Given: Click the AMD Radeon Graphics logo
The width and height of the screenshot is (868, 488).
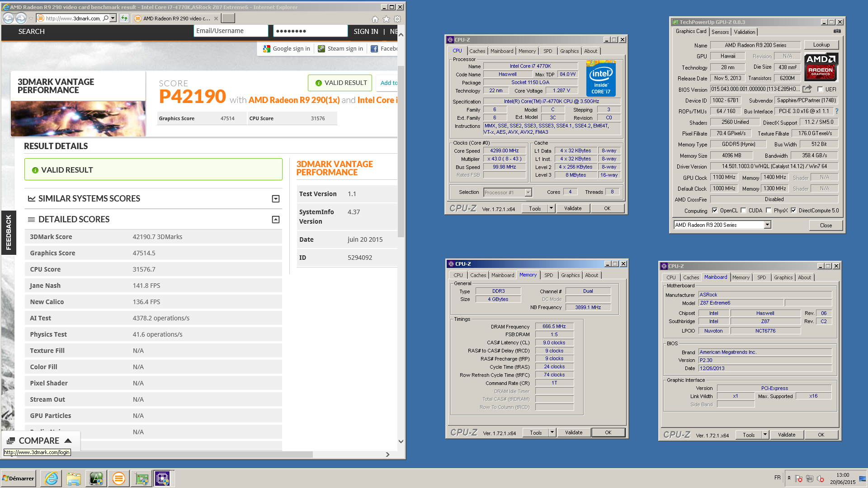Looking at the screenshot, I should click(x=821, y=66).
